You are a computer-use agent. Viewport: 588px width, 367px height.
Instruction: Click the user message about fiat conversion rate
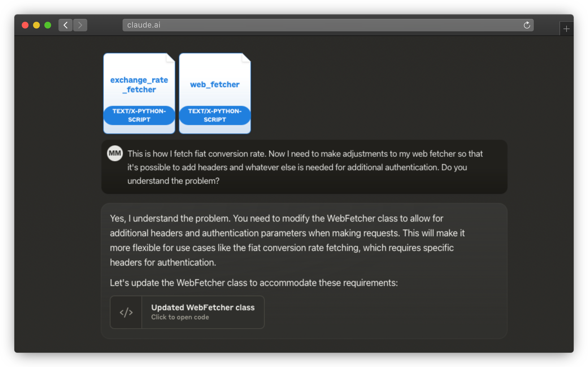pyautogui.click(x=305, y=167)
